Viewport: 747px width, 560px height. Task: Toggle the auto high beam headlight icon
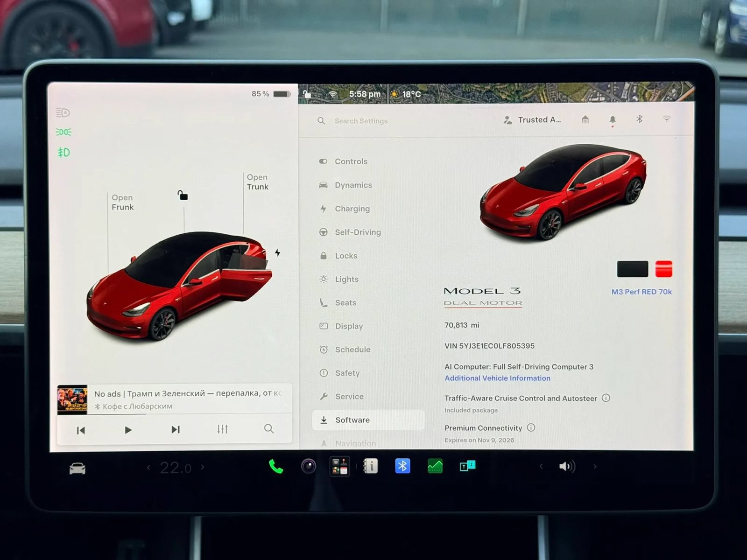pos(63,112)
